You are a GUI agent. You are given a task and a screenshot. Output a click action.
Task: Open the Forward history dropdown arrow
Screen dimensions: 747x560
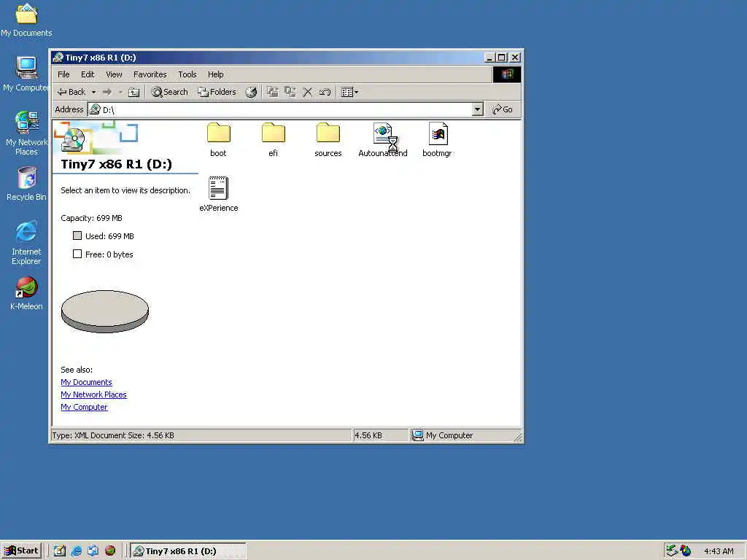point(120,92)
